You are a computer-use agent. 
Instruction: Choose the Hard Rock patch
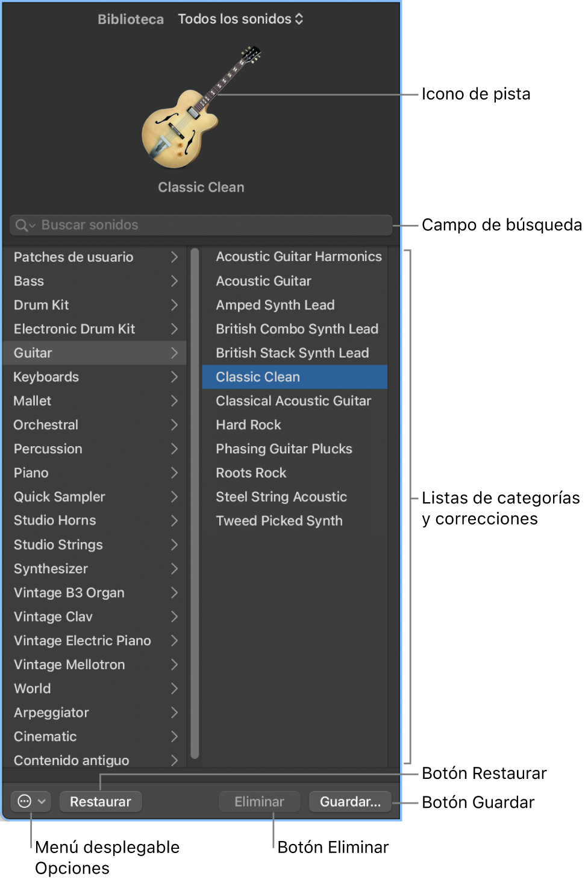click(x=248, y=425)
